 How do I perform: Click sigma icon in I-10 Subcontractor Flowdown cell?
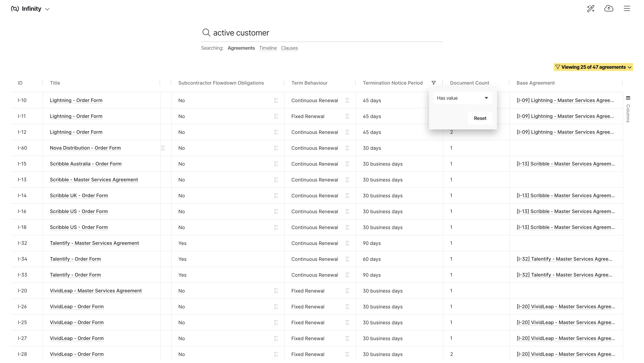[276, 100]
